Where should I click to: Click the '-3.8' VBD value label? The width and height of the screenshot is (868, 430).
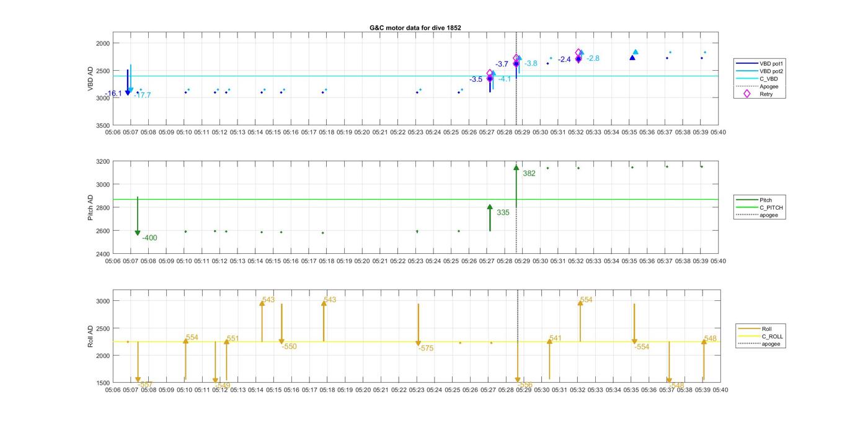[x=531, y=63]
